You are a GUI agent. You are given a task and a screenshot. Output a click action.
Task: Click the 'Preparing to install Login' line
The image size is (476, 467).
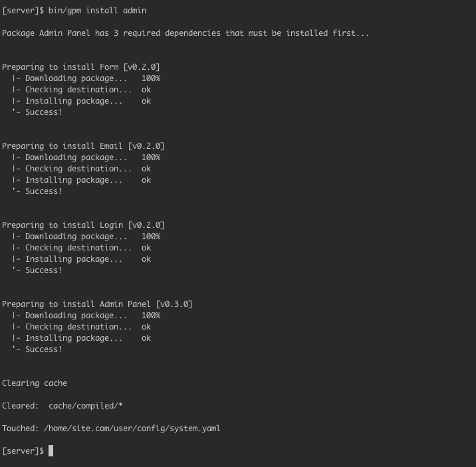82,225
